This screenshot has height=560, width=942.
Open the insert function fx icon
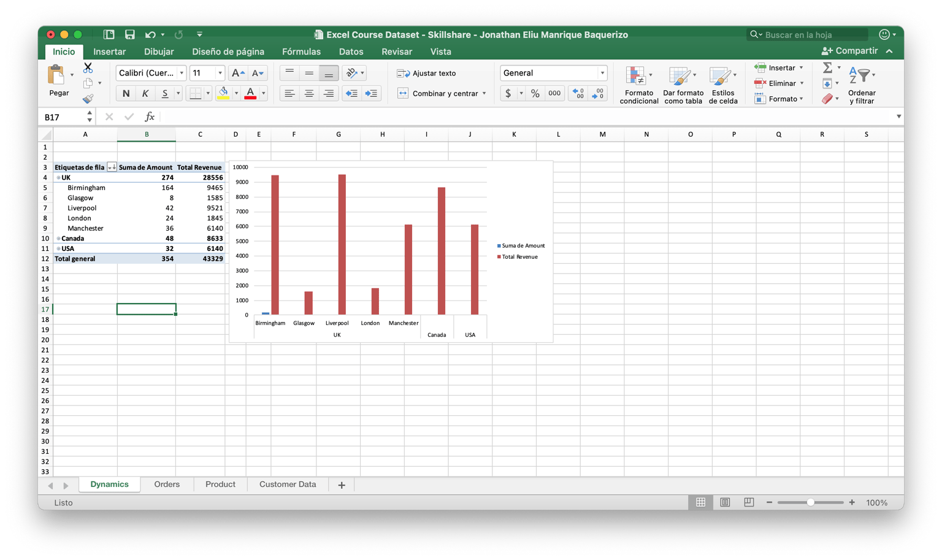(x=149, y=117)
